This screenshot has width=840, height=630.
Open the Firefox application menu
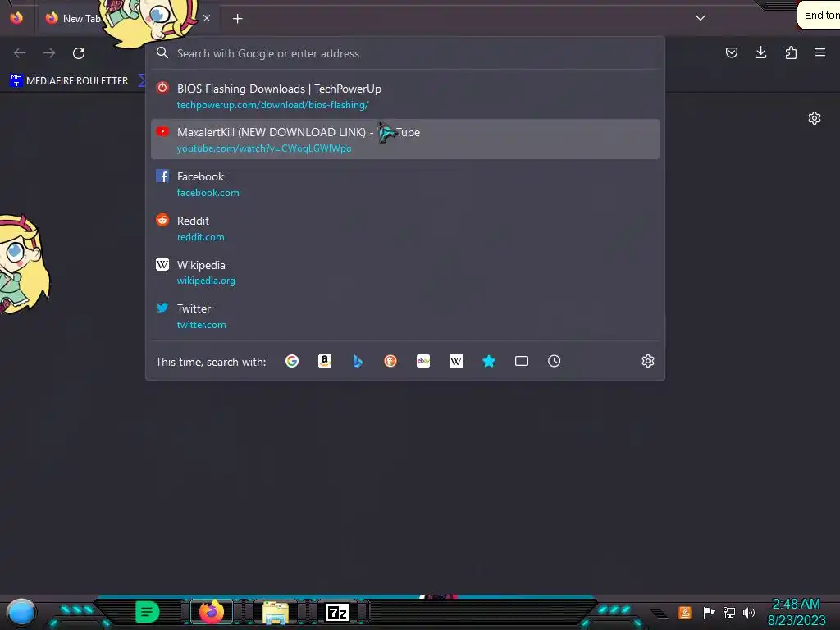[x=820, y=52]
